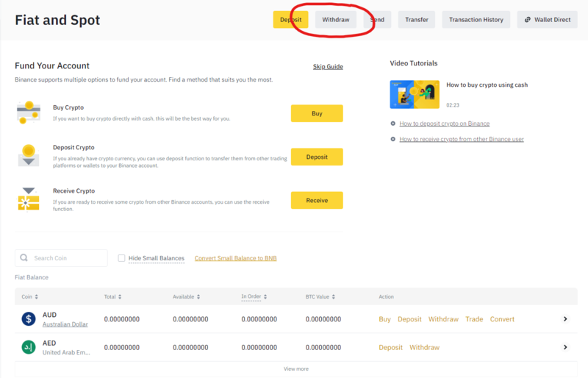Click the Wallet Direct link icon
The width and height of the screenshot is (588, 378).
pyautogui.click(x=527, y=20)
